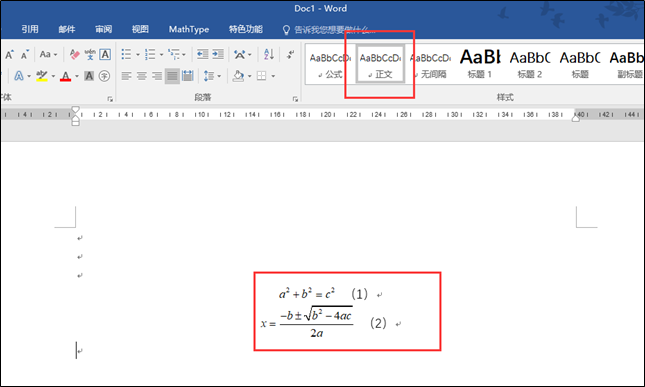Switch to the 审阅 tab
The width and height of the screenshot is (645, 387).
coord(103,29)
